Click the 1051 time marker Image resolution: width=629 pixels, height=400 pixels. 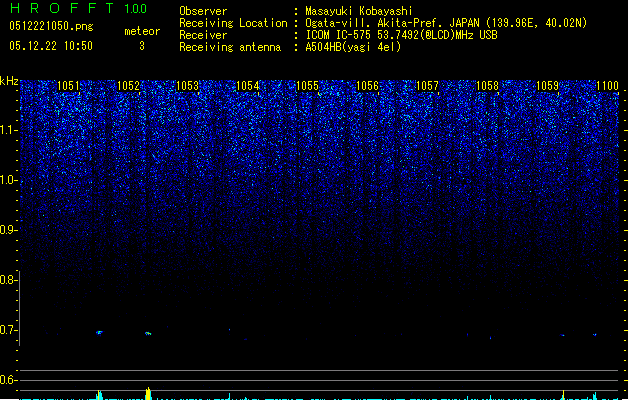click(68, 85)
